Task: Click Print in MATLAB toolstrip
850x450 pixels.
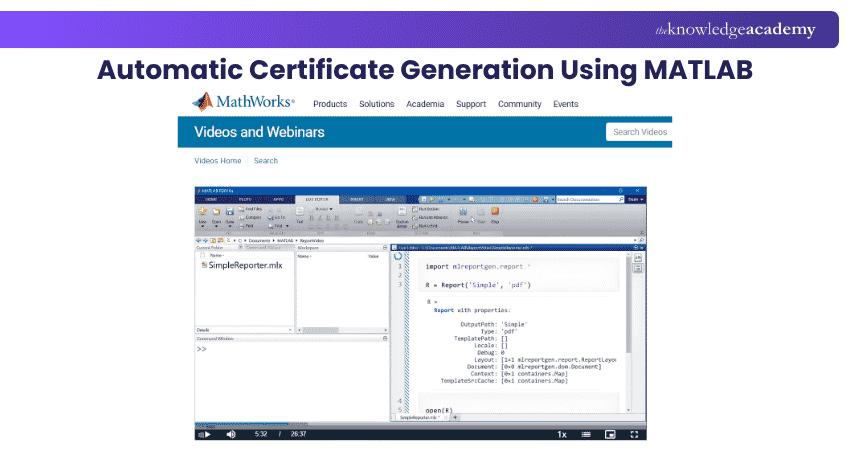Action: coord(247,226)
